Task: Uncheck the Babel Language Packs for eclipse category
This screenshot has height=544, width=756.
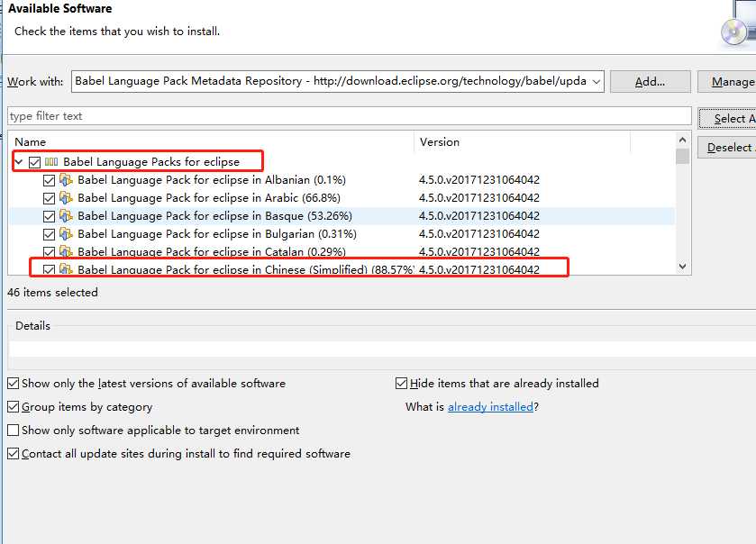Action: point(34,162)
